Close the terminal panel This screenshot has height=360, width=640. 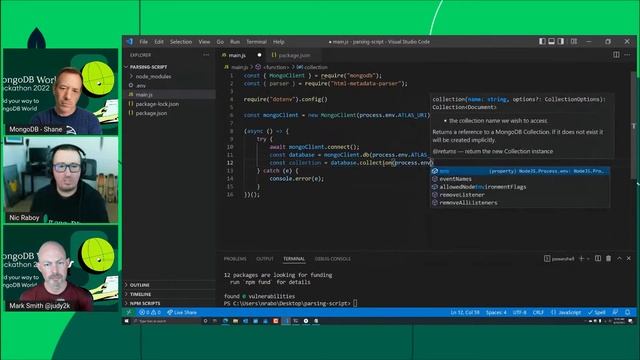pos(629,258)
